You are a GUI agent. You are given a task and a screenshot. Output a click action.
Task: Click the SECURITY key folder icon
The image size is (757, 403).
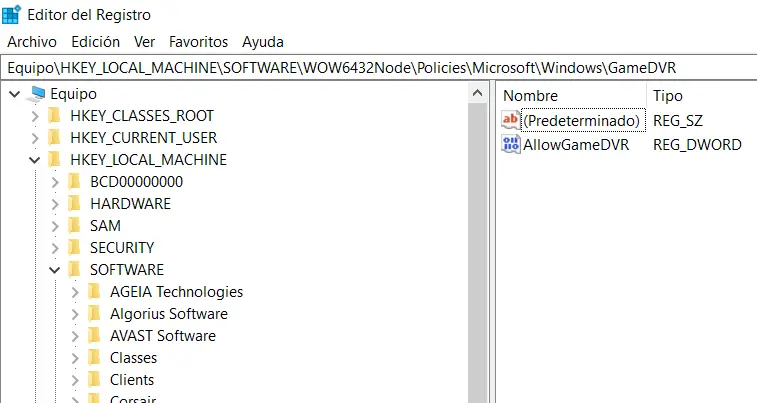click(74, 248)
